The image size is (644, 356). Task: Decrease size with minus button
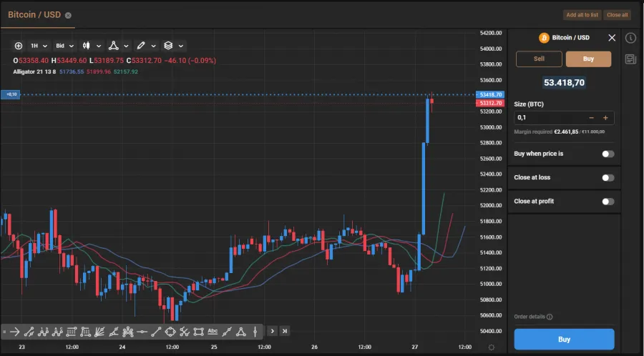pyautogui.click(x=592, y=118)
